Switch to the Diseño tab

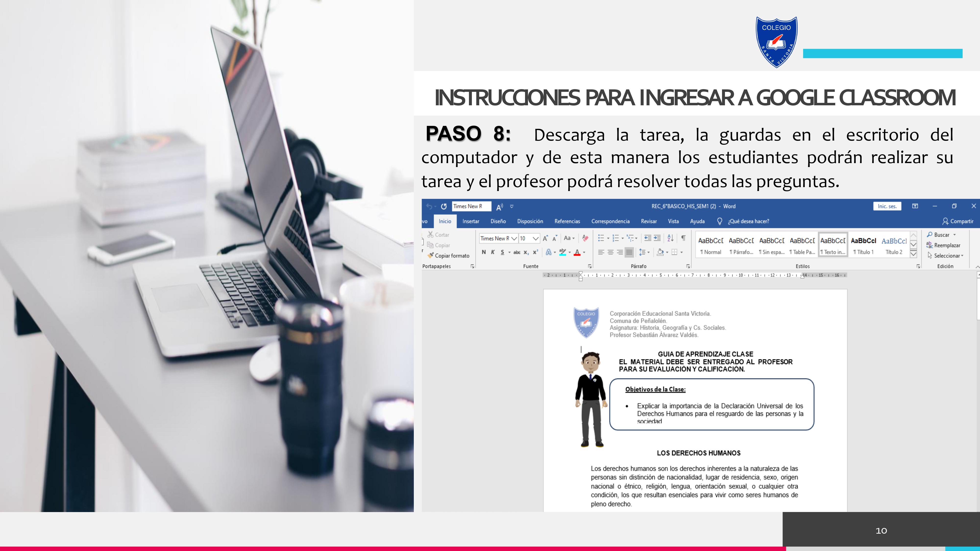click(498, 221)
